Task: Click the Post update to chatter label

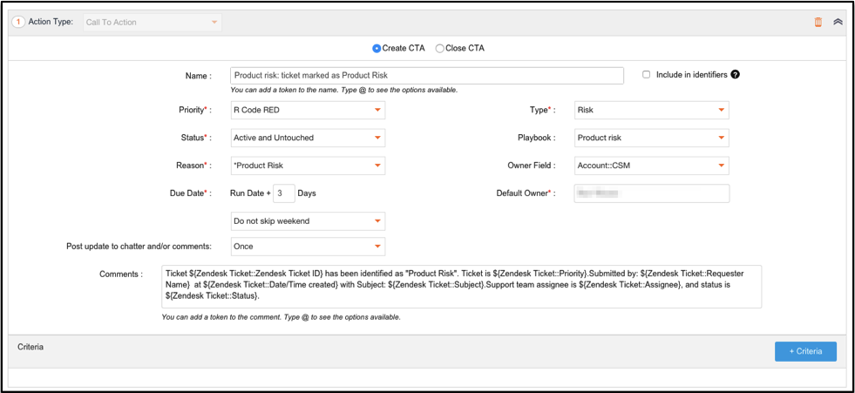Action: (139, 246)
